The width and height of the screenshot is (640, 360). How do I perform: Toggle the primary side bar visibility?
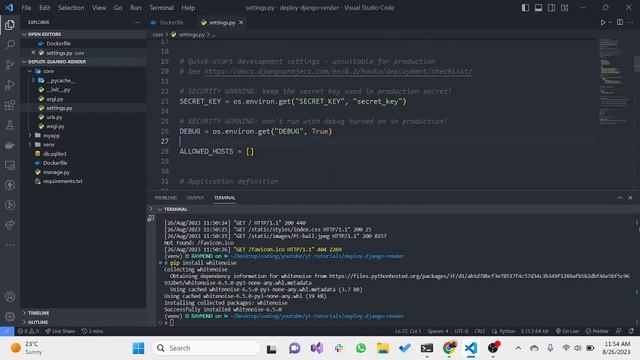pos(525,8)
